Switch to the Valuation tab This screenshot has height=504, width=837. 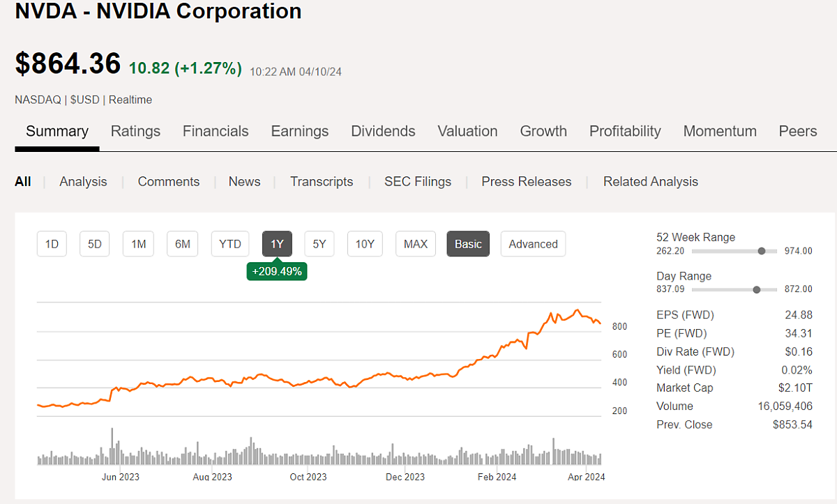click(x=467, y=131)
